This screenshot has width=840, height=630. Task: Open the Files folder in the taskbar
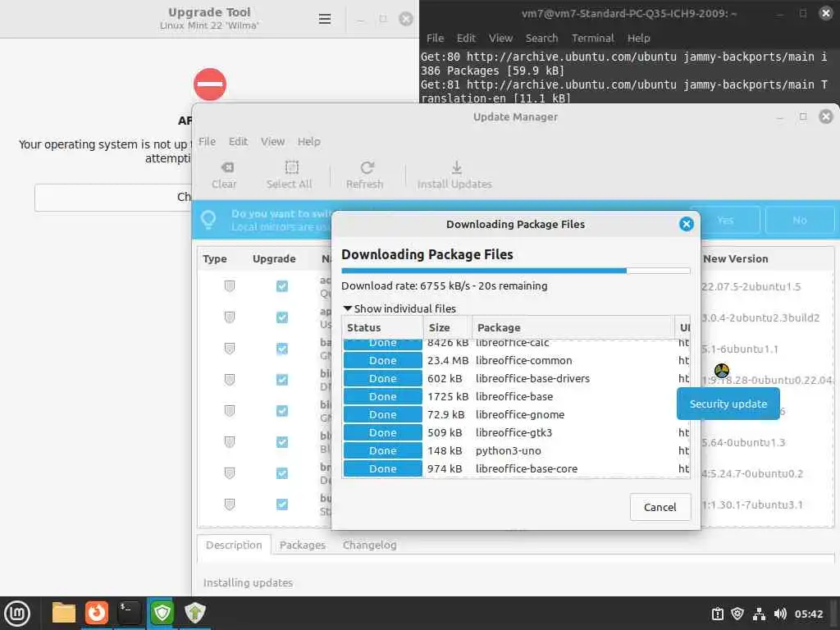point(64,613)
